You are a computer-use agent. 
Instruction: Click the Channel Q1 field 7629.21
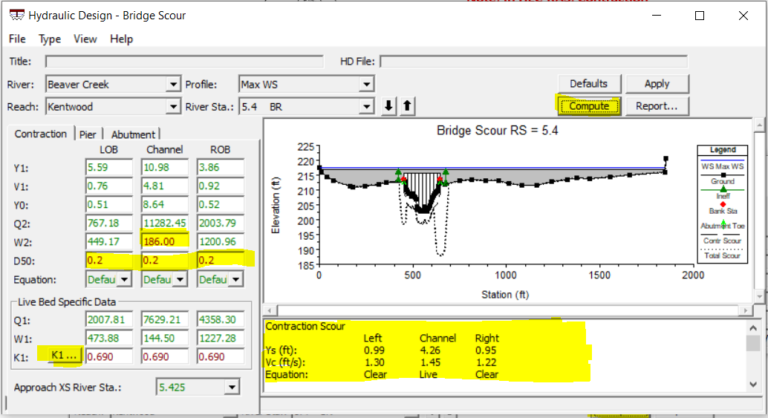[165, 320]
